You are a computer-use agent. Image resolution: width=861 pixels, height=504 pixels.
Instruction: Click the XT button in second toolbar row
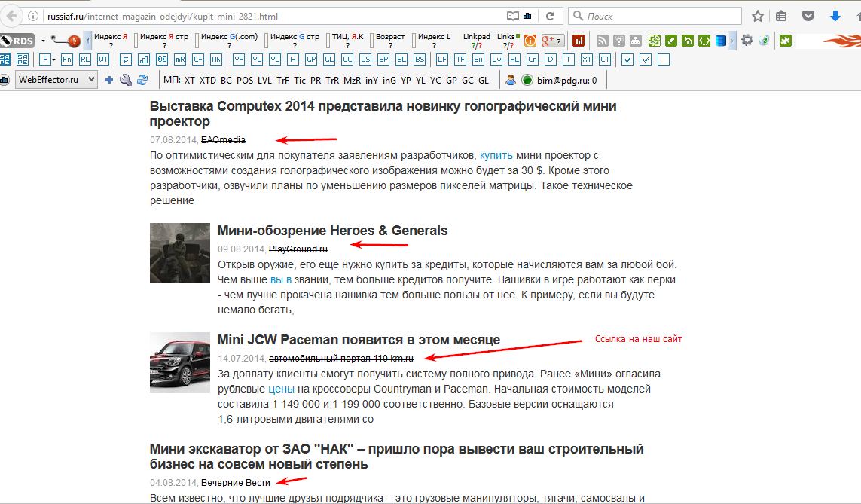pos(587,60)
